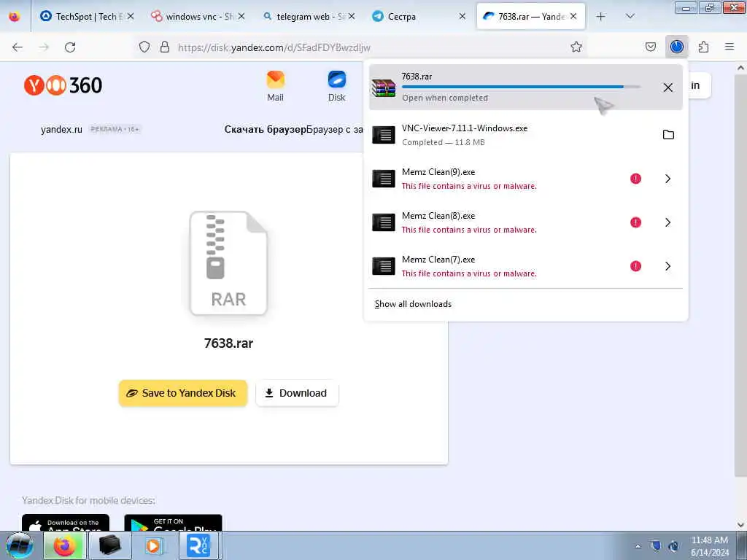Expand options for Memz Clean(9).exe
Image resolution: width=747 pixels, height=560 pixels.
(668, 179)
